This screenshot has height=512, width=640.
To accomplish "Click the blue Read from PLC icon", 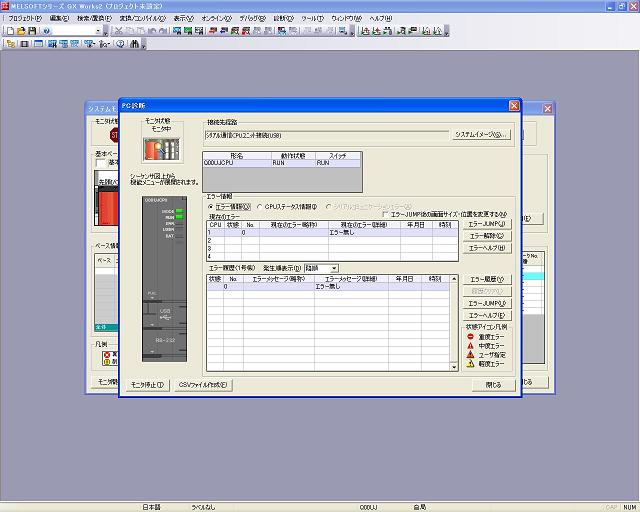I will [223, 31].
